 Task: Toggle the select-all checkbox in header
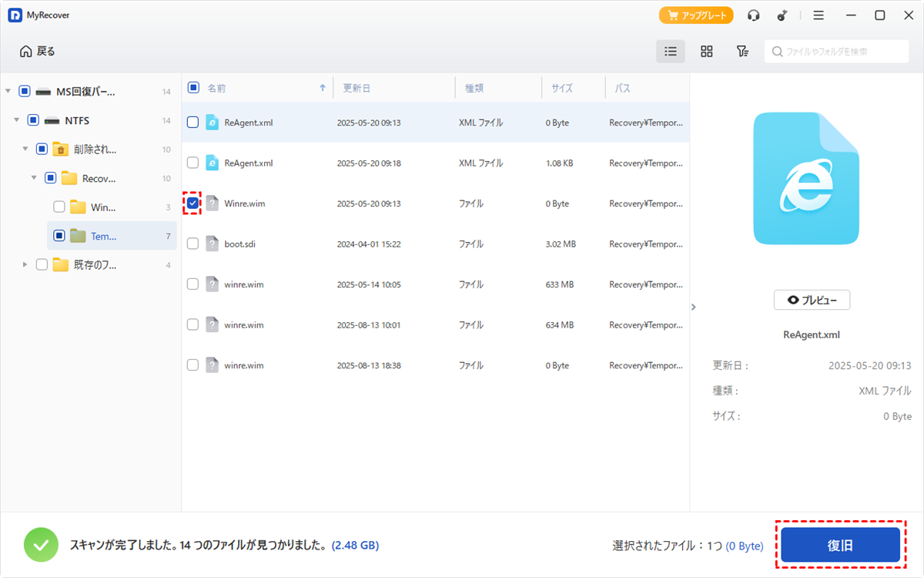coord(193,88)
